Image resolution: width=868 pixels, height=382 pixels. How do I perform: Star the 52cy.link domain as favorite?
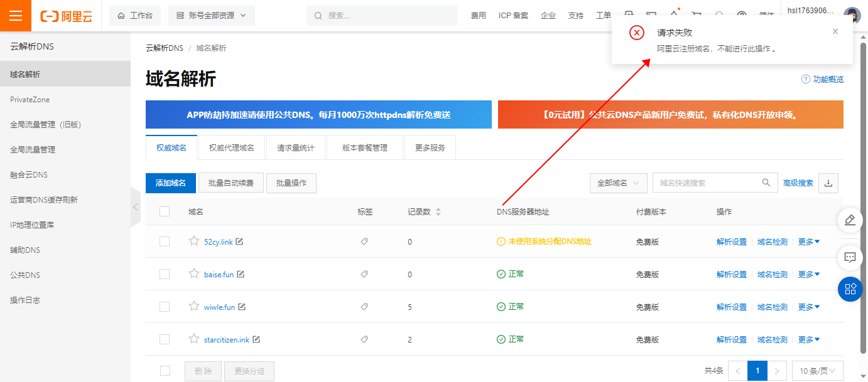coord(194,241)
